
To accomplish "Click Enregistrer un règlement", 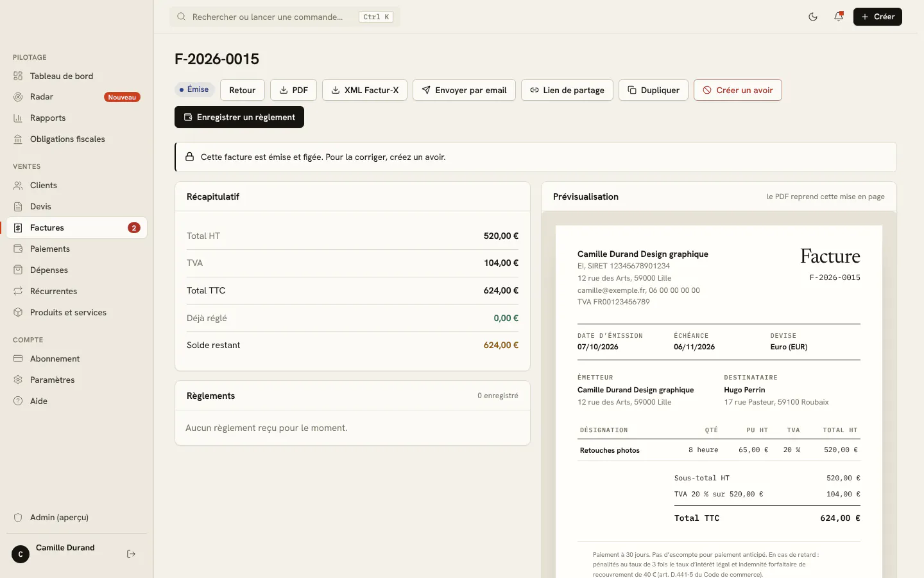I will 239,117.
